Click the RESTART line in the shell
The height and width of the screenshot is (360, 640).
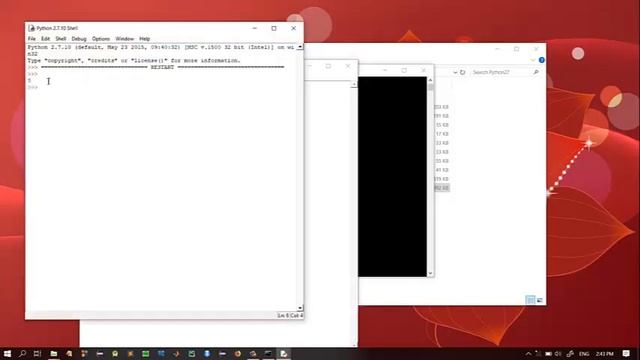tap(162, 67)
